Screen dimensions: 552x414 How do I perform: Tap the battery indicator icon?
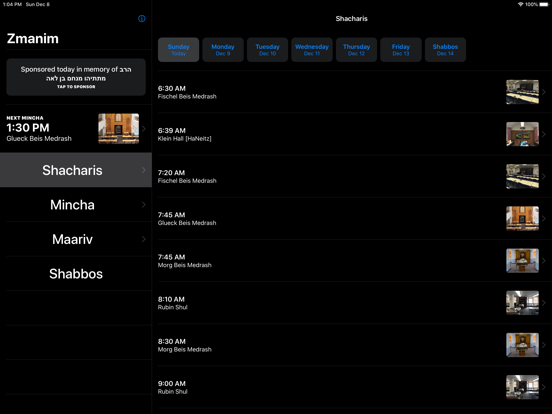(544, 4)
